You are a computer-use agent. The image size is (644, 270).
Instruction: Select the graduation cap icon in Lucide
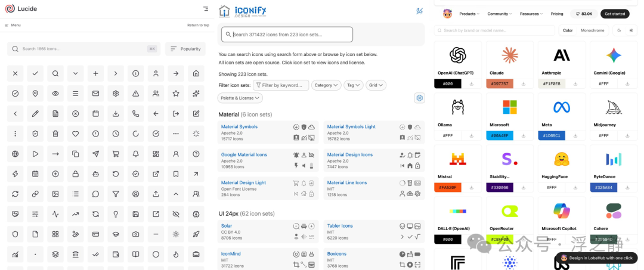click(116, 234)
